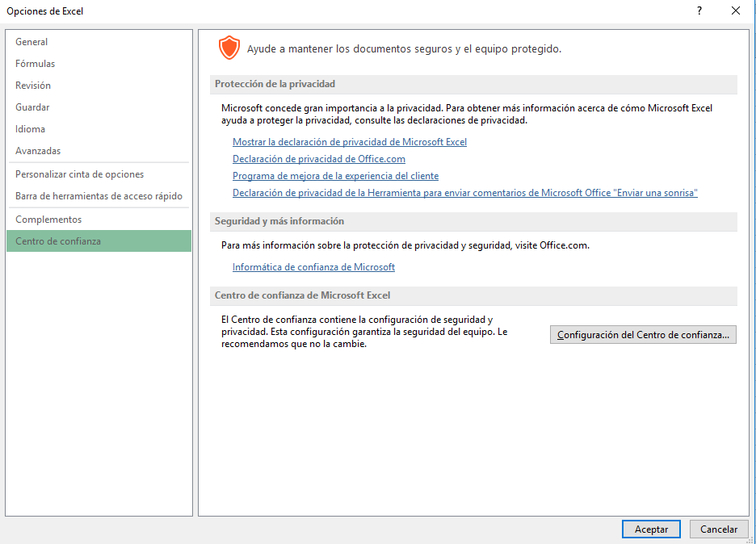Image resolution: width=756 pixels, height=544 pixels.
Task: Click the Ayude a mantener los documentos seguros text
Action: click(404, 49)
